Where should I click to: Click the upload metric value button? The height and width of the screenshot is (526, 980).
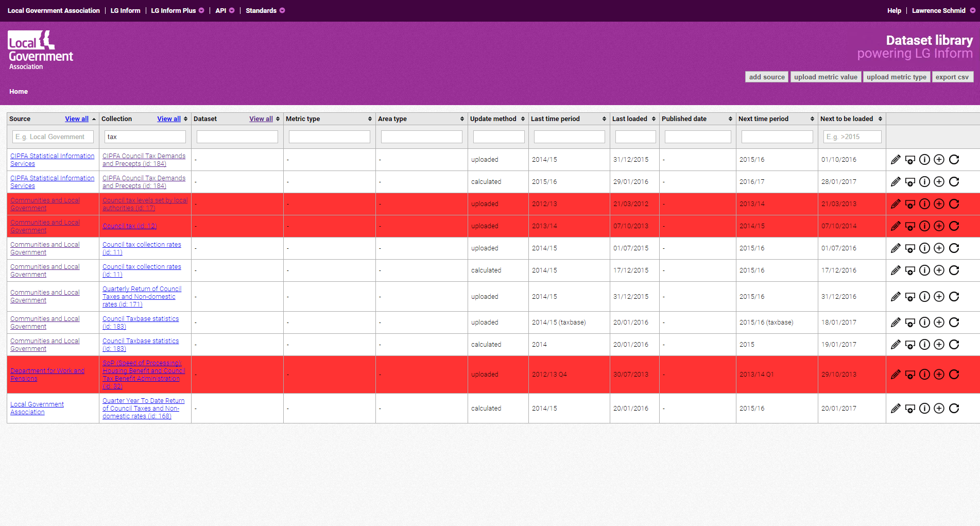[x=826, y=77]
